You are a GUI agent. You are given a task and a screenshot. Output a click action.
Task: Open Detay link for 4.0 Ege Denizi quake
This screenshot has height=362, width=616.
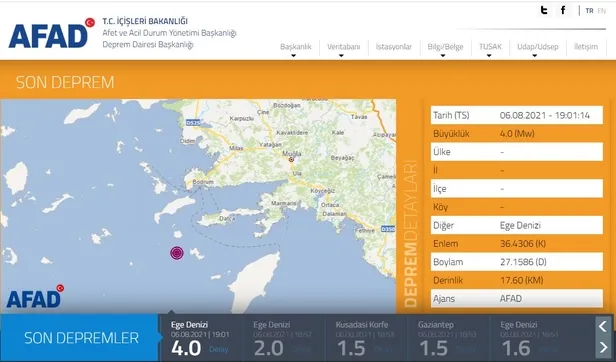pyautogui.click(x=218, y=349)
